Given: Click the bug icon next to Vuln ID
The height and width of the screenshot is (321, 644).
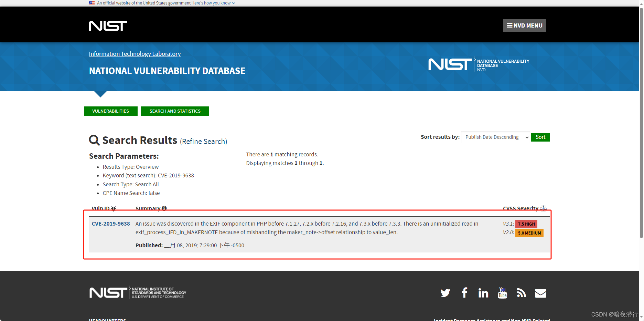Looking at the screenshot, I should (114, 208).
